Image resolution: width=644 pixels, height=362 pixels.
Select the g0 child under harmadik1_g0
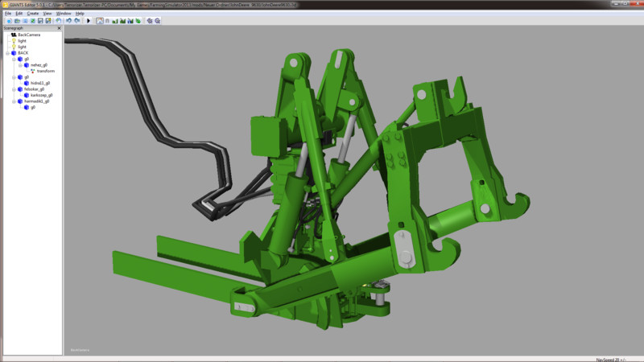tap(33, 108)
